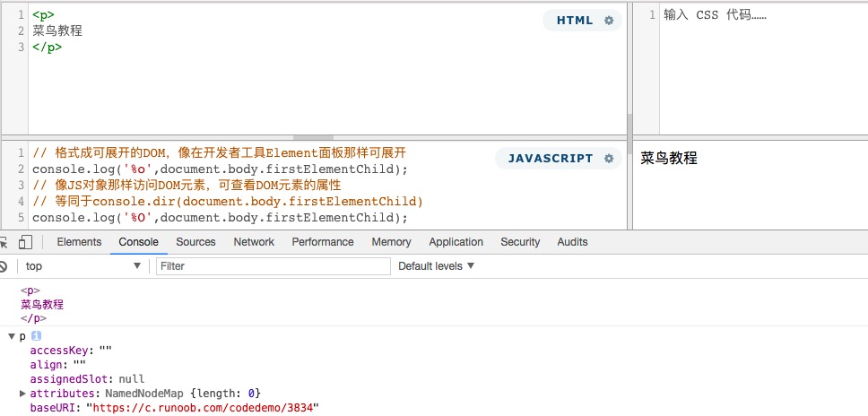
Task: Click the JAVASCRIPT panel label button
Action: (x=550, y=159)
